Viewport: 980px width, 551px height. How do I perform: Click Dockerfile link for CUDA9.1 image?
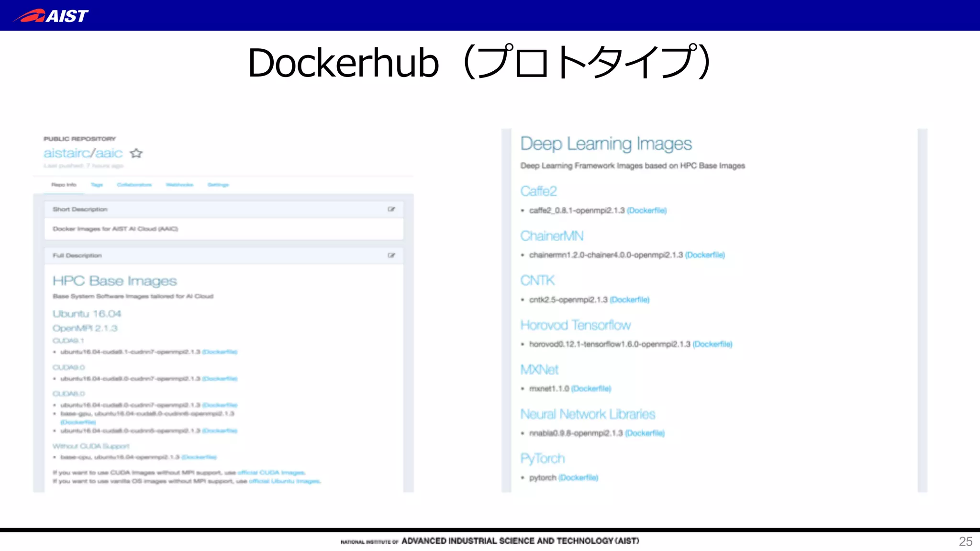(220, 352)
